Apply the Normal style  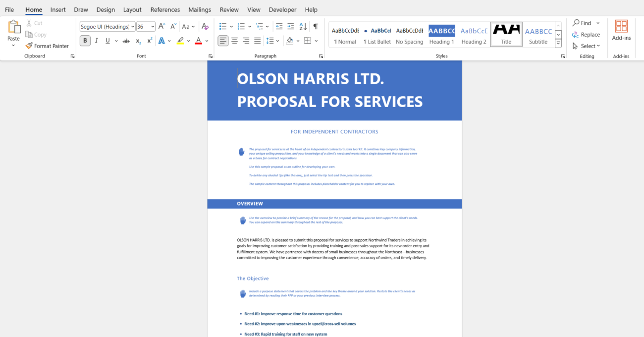[x=345, y=35]
